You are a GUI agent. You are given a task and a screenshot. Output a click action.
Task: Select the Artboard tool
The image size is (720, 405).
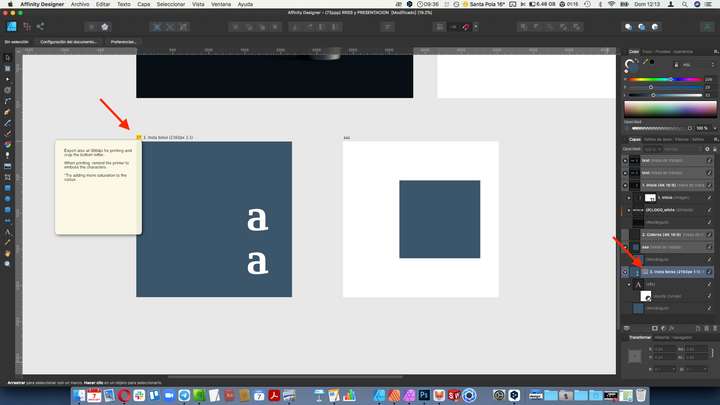click(x=7, y=69)
